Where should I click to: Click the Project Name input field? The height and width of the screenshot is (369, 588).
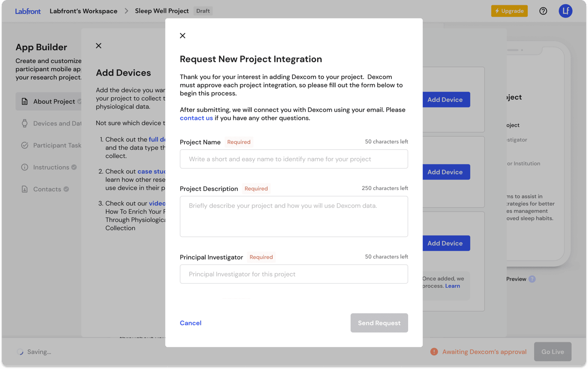pyautogui.click(x=294, y=159)
